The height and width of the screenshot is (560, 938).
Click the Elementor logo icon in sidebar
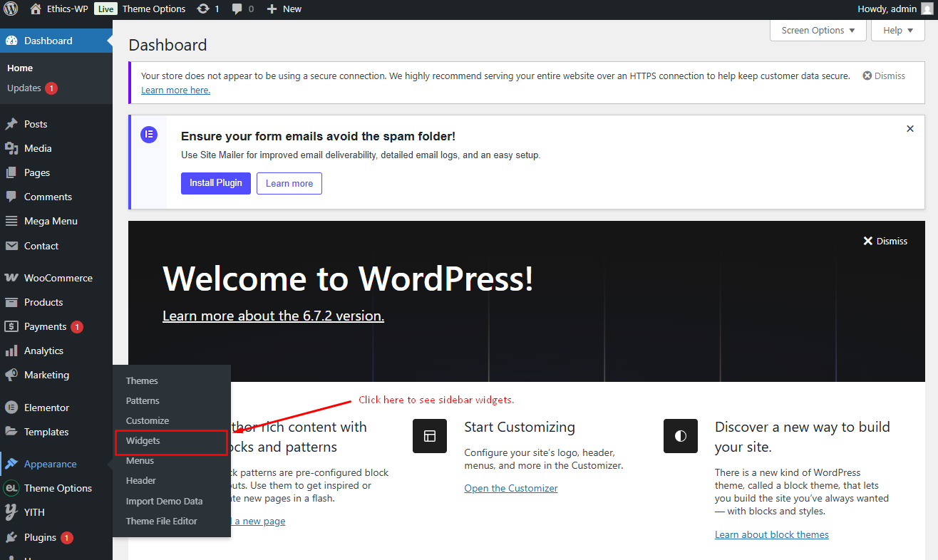(11, 408)
